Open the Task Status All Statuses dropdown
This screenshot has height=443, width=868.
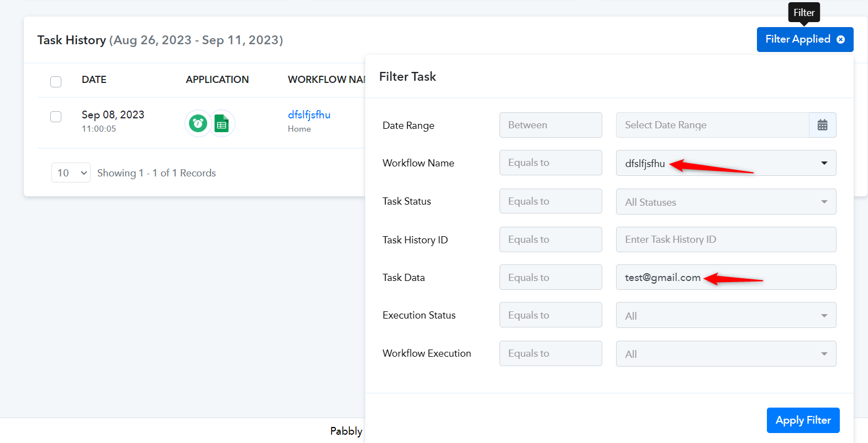pyautogui.click(x=726, y=202)
